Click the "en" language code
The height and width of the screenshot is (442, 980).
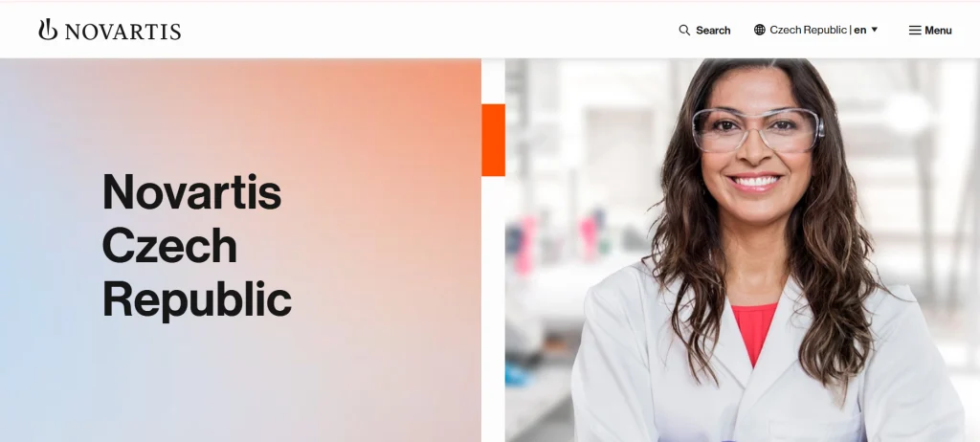(860, 30)
